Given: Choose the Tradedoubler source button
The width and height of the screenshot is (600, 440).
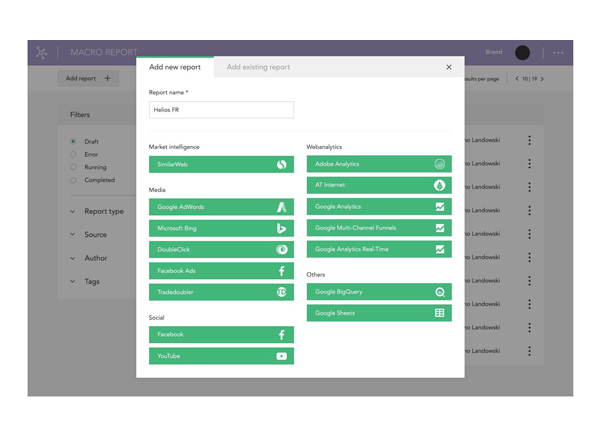Looking at the screenshot, I should (221, 292).
